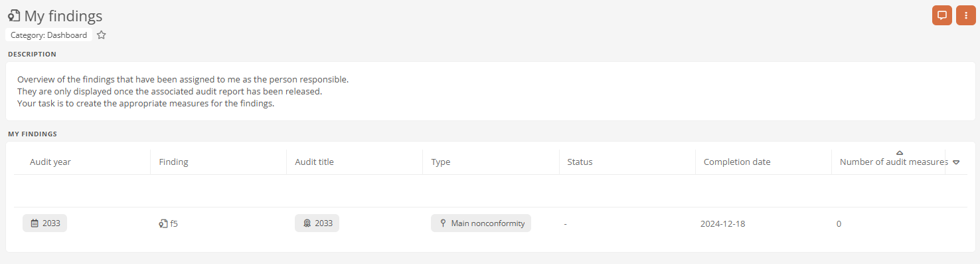This screenshot has height=264, width=980.
Task: Toggle the favorite star next to Category
Action: point(102,35)
